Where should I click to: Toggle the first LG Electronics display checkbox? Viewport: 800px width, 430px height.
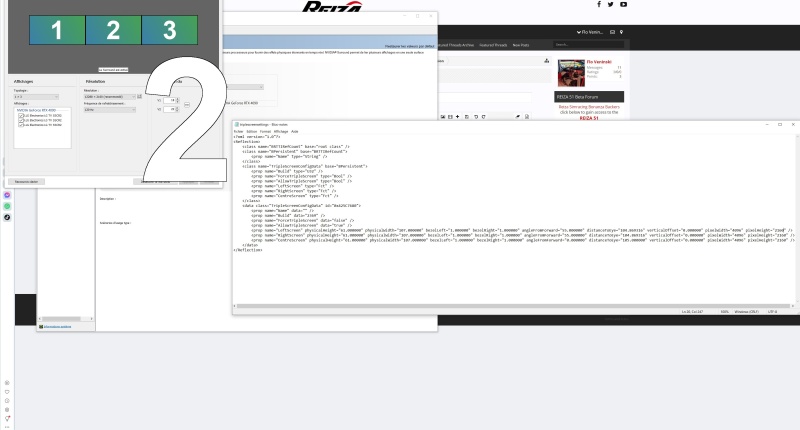(20, 116)
